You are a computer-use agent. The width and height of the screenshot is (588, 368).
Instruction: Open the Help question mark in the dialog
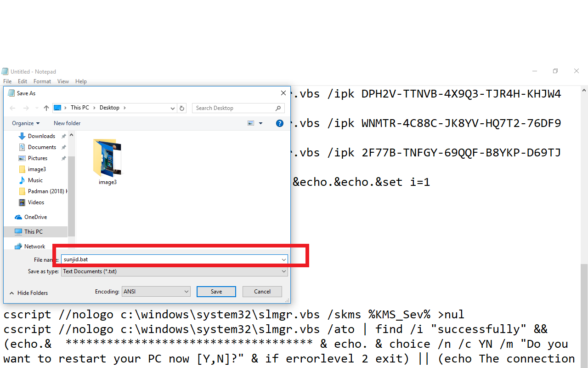pos(280,123)
